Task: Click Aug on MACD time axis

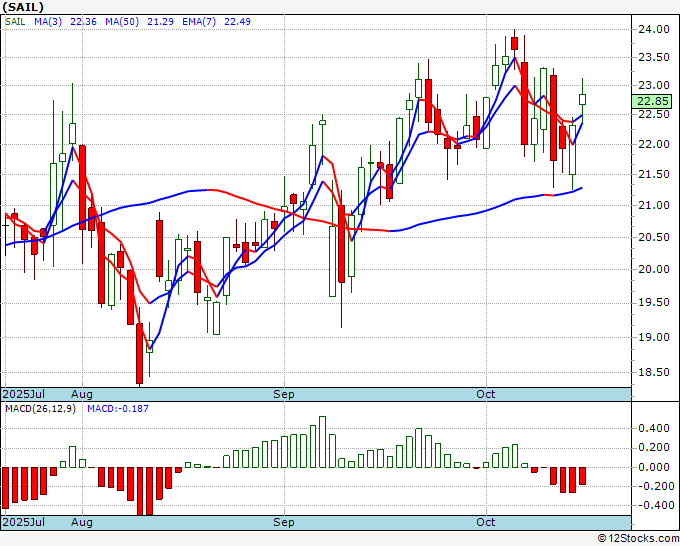Action: tap(82, 522)
